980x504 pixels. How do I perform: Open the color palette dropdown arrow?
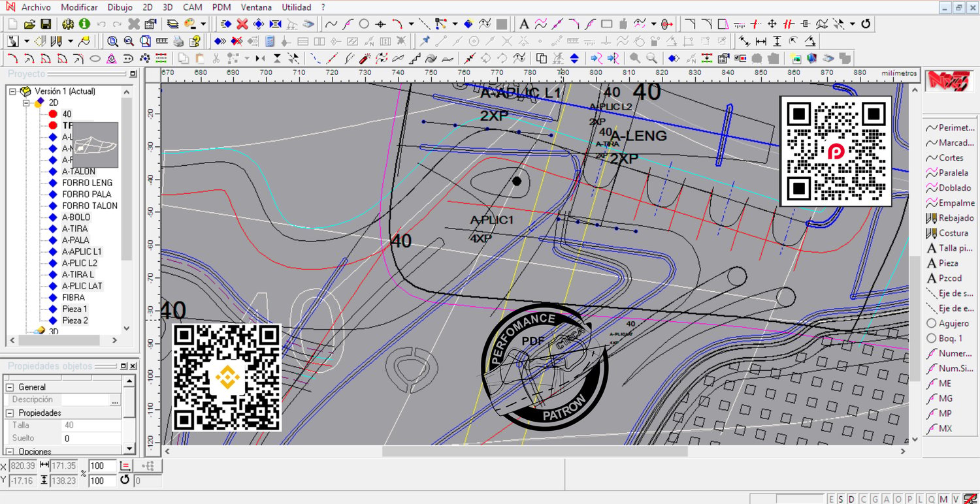[203, 24]
